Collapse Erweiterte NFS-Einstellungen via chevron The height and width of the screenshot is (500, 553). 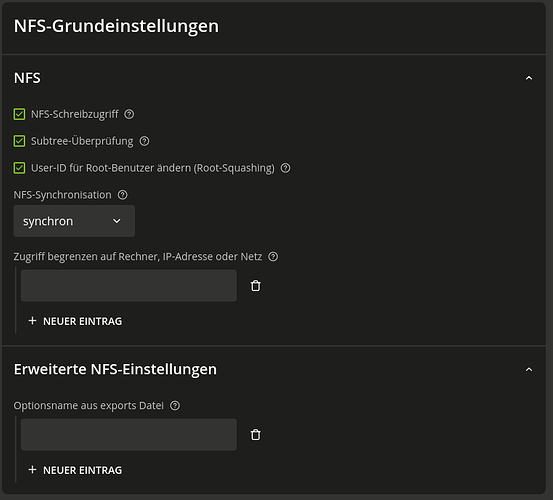pyautogui.click(x=529, y=370)
